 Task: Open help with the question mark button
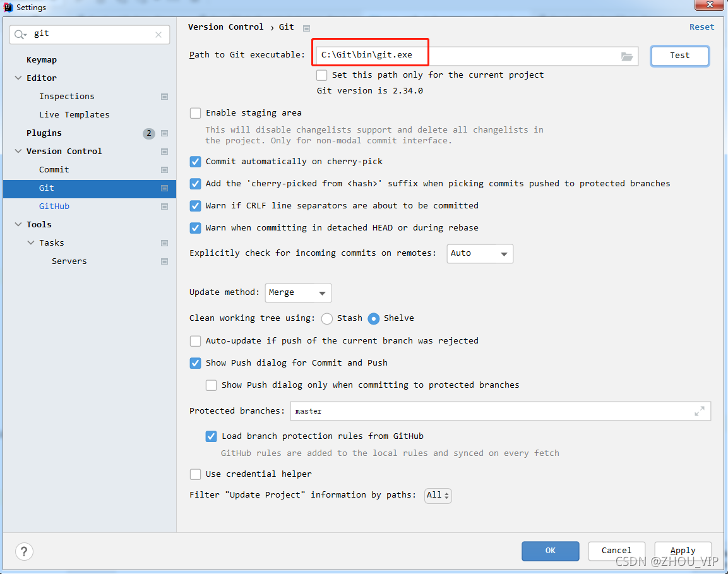24,551
